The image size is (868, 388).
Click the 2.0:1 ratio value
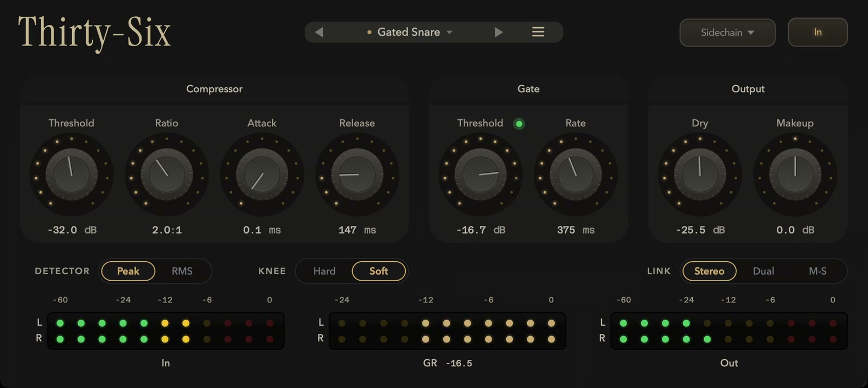[x=167, y=230]
